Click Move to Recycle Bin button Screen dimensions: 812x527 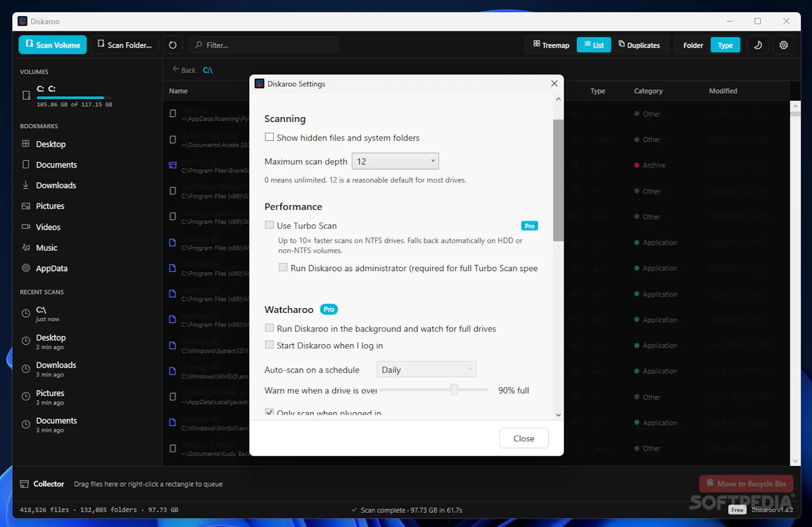[746, 484]
